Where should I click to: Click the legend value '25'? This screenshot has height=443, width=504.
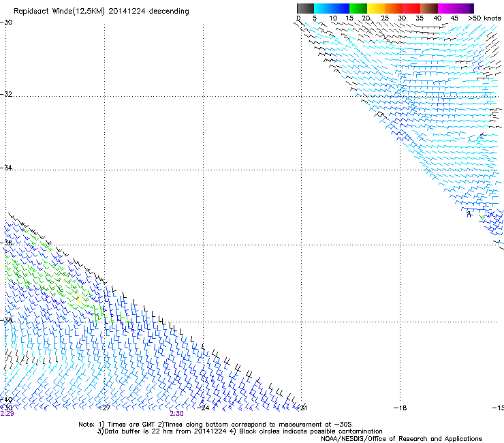(x=385, y=18)
